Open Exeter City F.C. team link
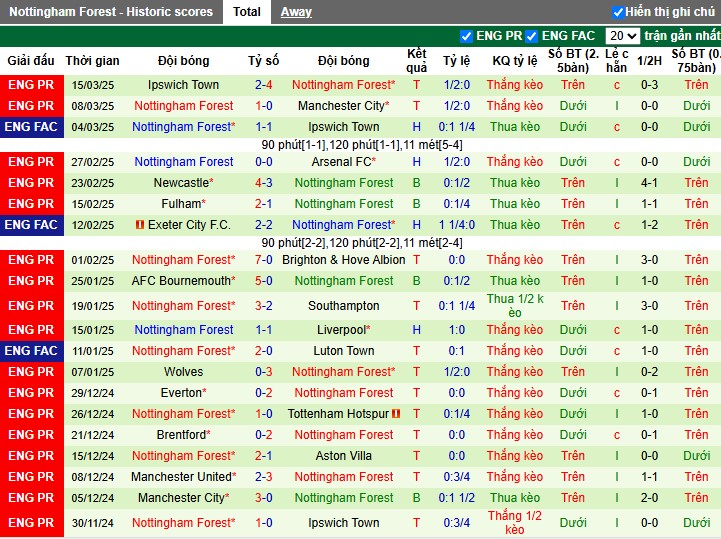The width and height of the screenshot is (721, 539). 189,225
